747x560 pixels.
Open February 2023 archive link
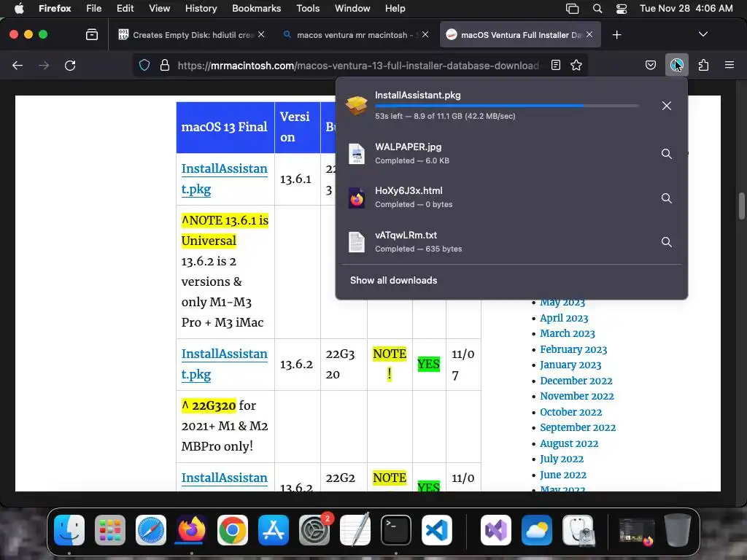(x=573, y=349)
